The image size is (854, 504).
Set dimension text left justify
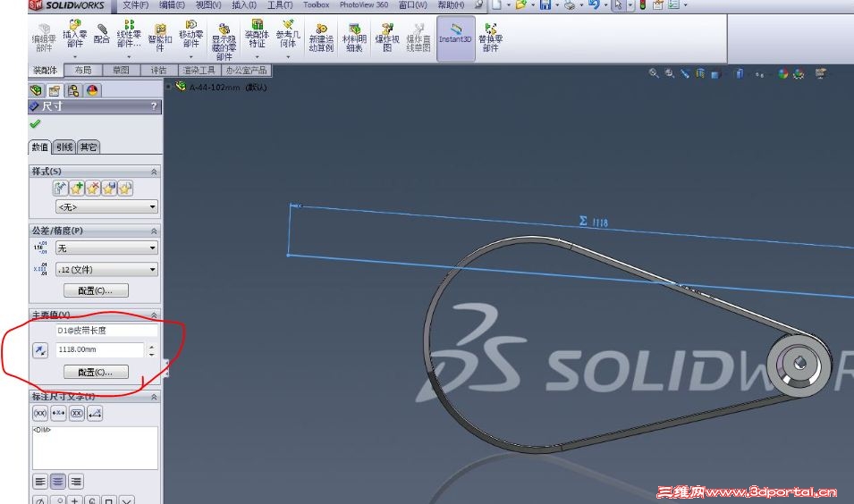point(40,481)
